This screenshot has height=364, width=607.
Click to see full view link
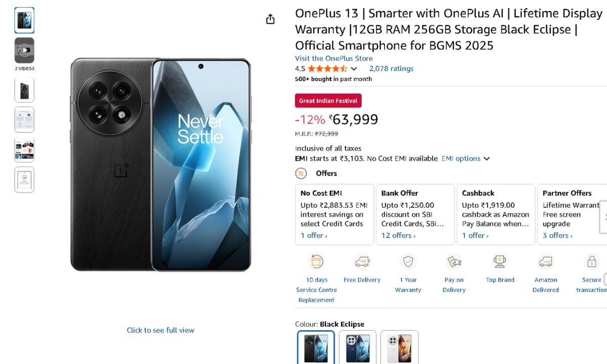(x=160, y=330)
